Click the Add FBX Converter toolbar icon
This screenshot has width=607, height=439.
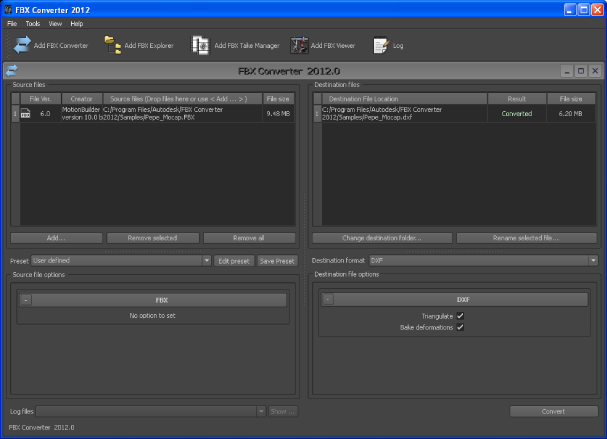22,45
